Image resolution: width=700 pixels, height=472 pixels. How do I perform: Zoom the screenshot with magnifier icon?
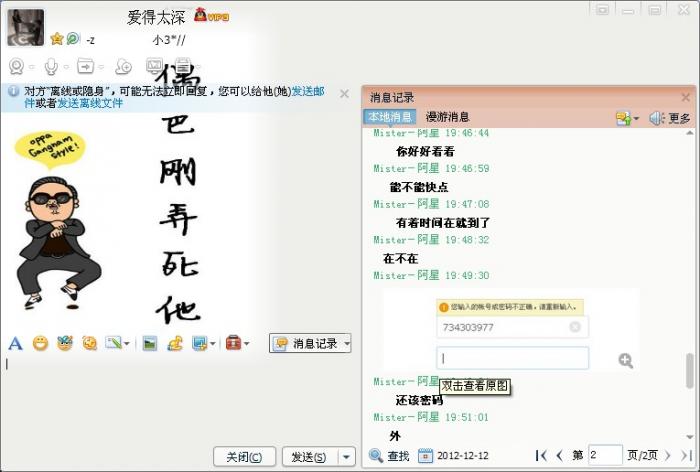[625, 360]
